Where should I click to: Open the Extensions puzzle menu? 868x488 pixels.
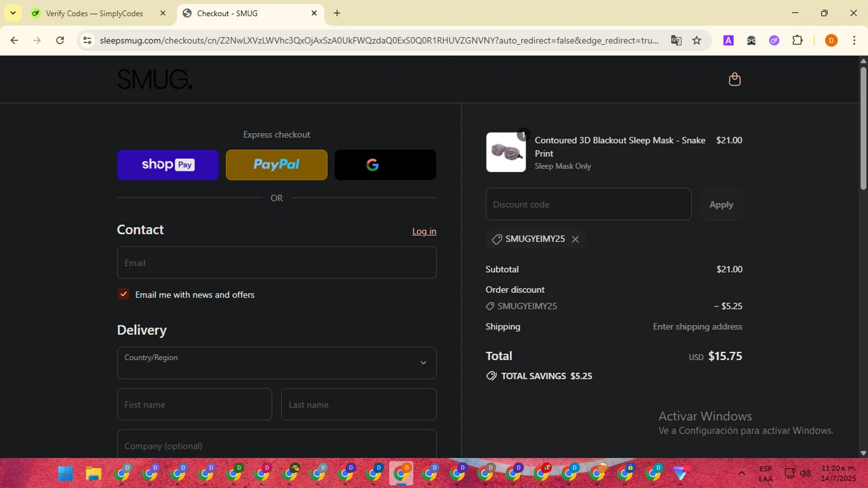(x=797, y=41)
